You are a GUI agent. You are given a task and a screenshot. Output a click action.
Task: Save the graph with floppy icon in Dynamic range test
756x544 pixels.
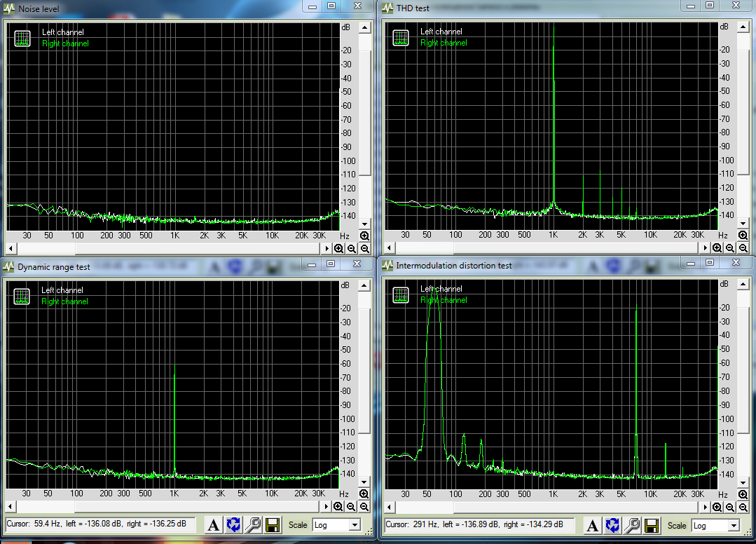[x=273, y=524]
